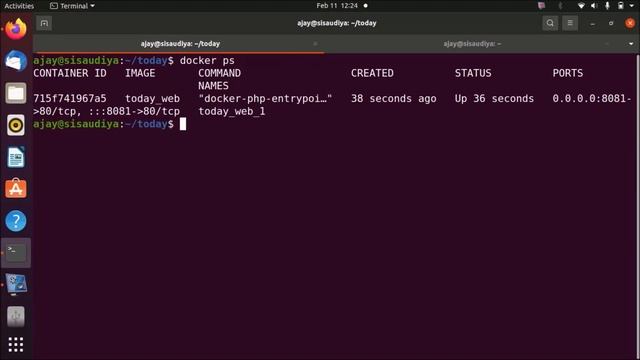The image size is (640, 360).
Task: Open the USB drive dock icon
Action: tap(16, 316)
